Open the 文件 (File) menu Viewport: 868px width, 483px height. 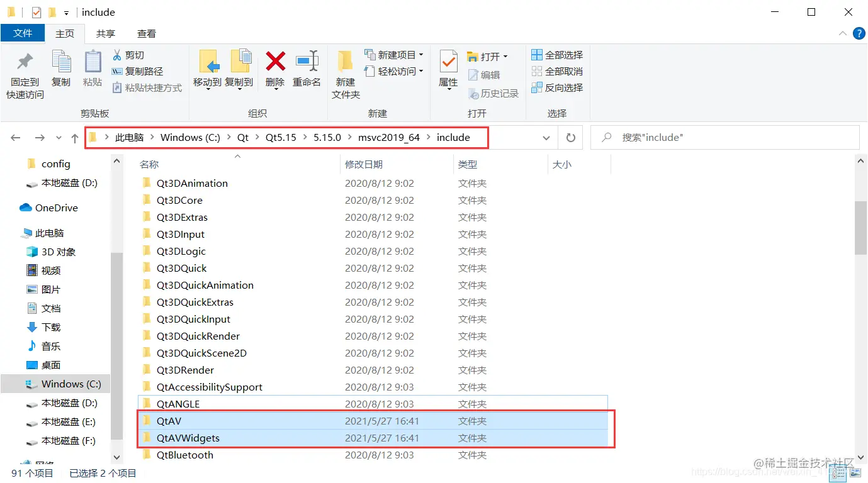[23, 33]
